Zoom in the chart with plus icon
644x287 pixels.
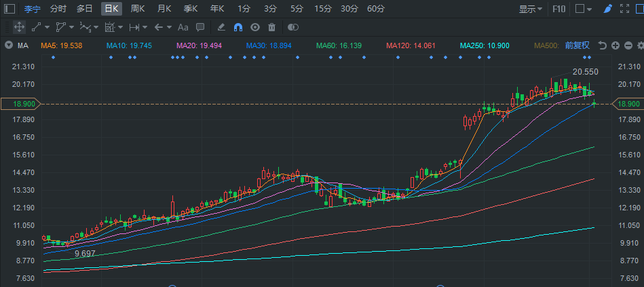(x=615, y=45)
